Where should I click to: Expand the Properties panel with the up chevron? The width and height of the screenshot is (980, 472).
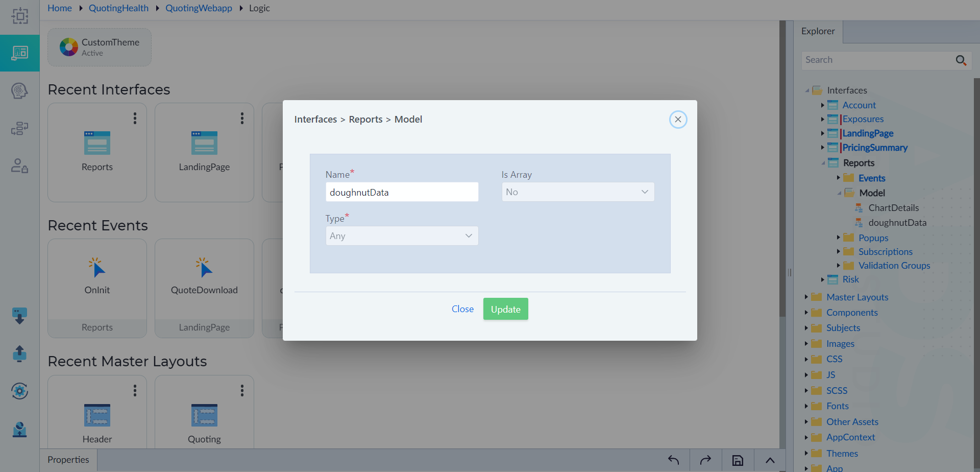pyautogui.click(x=770, y=460)
